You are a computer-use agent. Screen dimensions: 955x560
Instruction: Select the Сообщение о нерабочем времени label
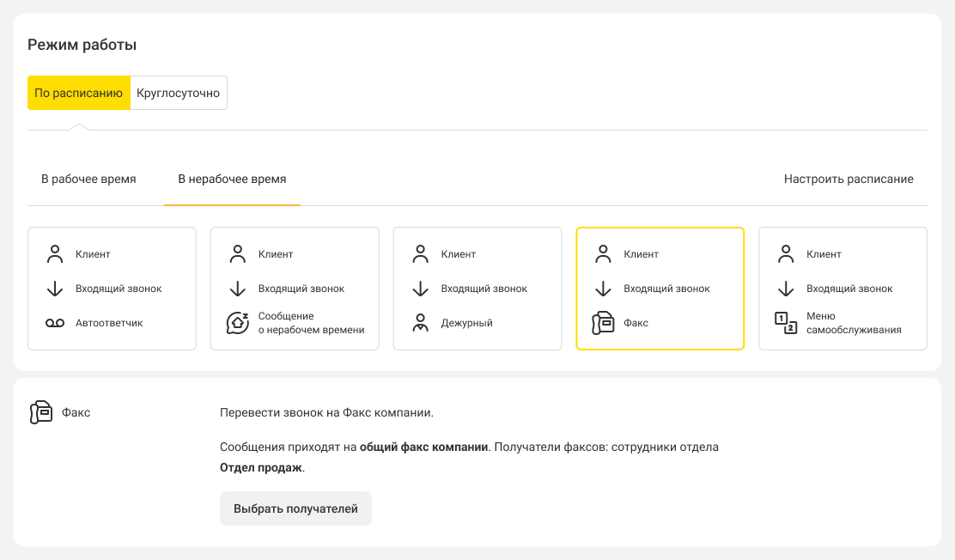[x=311, y=323]
